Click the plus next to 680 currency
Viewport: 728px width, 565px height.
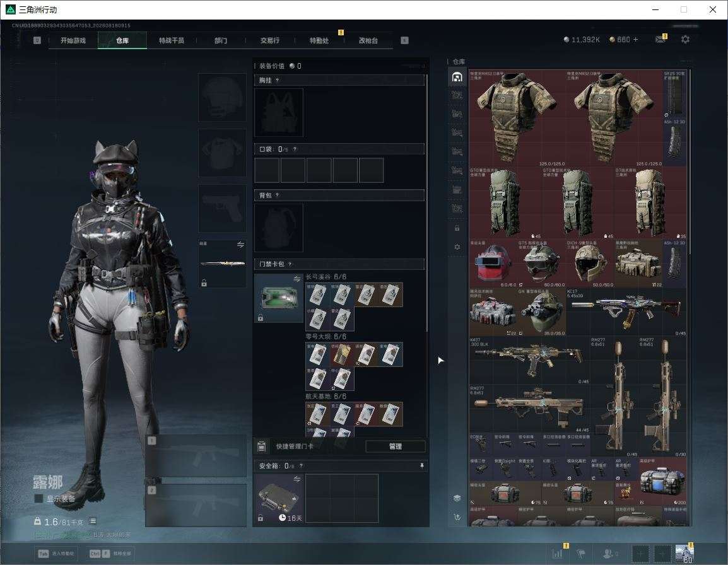tap(636, 40)
